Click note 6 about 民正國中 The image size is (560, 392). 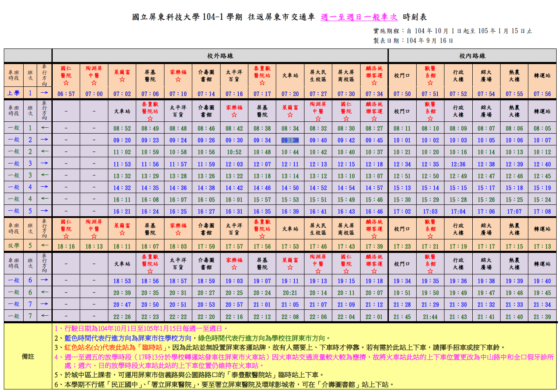[x=224, y=384]
